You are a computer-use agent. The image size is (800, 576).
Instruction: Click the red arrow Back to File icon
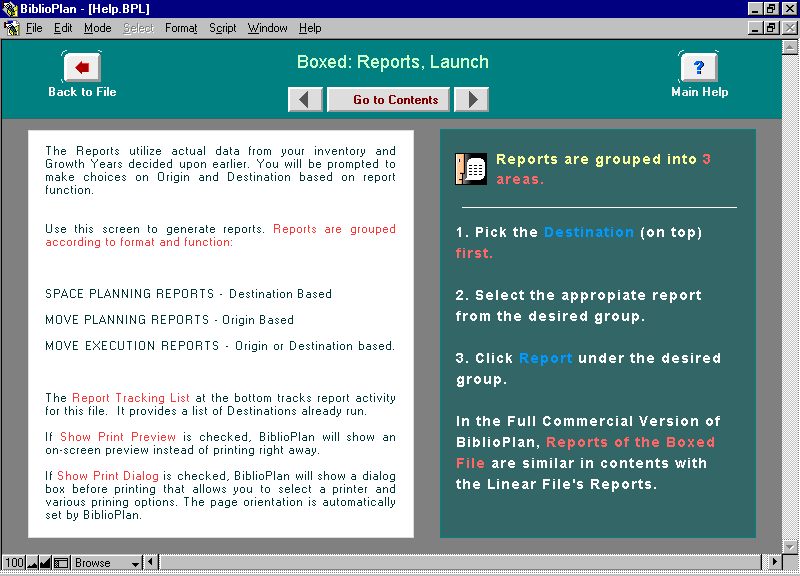(82, 67)
